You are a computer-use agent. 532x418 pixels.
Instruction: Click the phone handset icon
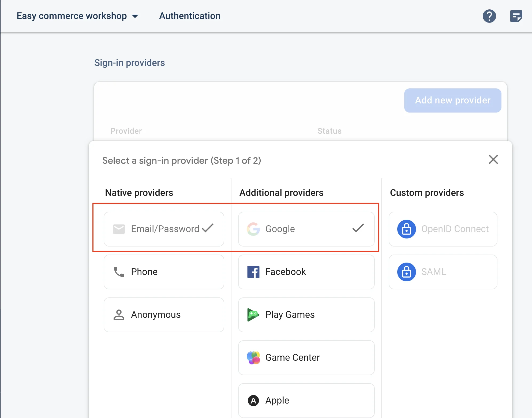tap(119, 272)
